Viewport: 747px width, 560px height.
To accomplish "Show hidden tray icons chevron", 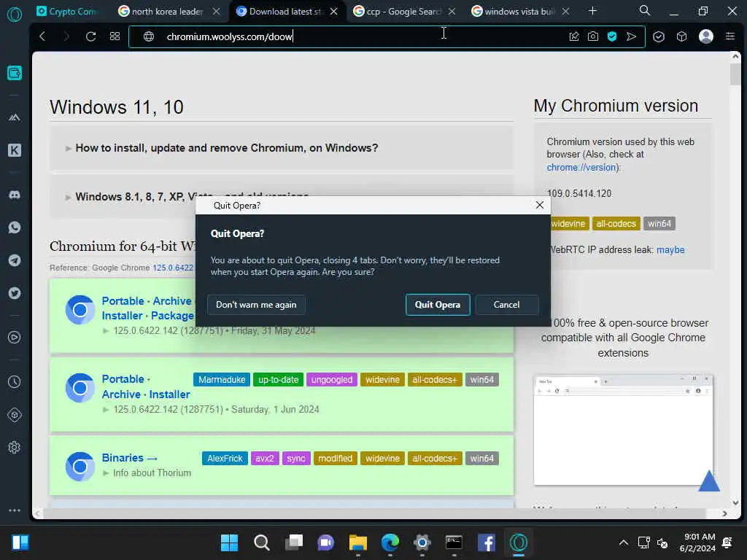I will point(623,542).
